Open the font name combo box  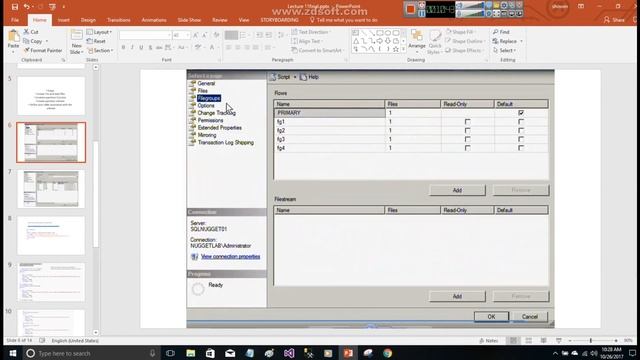pyautogui.click(x=145, y=36)
